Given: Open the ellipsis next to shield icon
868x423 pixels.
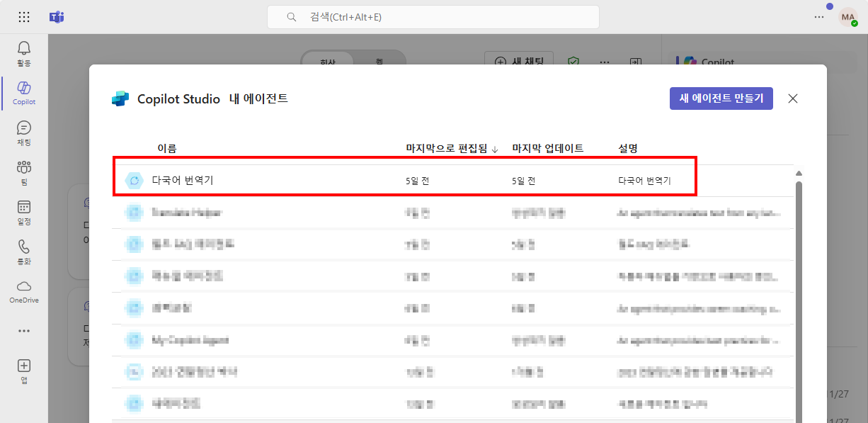Looking at the screenshot, I should (x=605, y=62).
